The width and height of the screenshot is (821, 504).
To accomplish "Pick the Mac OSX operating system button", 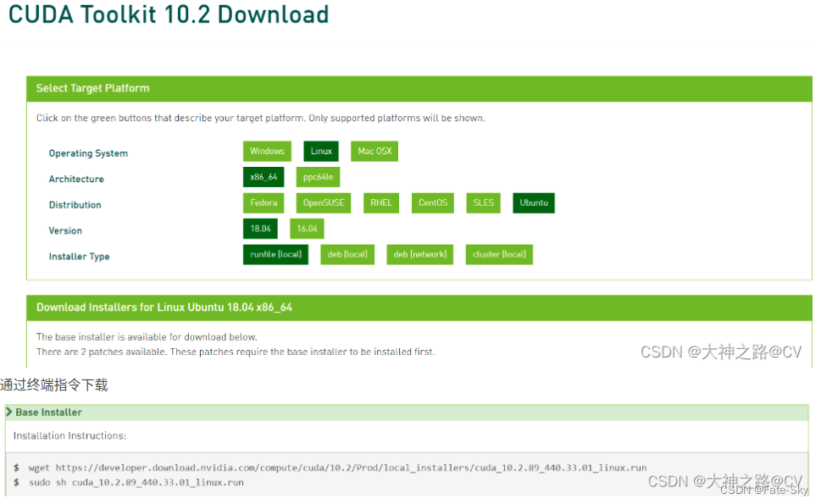I will pos(374,152).
